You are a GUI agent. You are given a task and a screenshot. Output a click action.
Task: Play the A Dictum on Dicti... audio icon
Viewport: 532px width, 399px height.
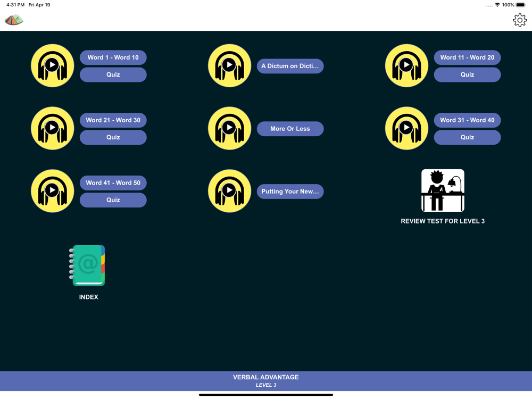click(x=229, y=65)
